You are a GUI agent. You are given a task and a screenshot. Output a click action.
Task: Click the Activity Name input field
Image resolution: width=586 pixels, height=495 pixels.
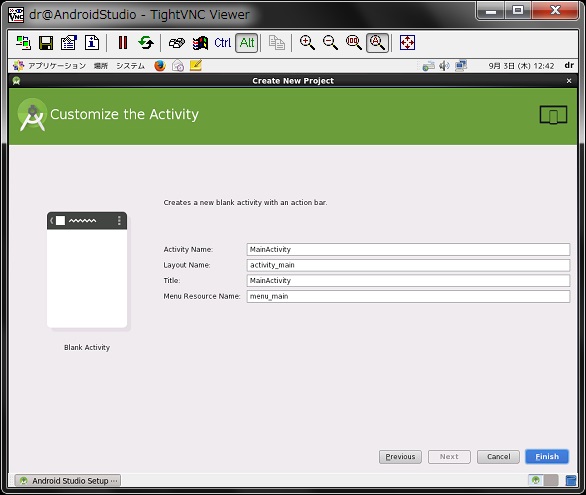[x=408, y=250]
